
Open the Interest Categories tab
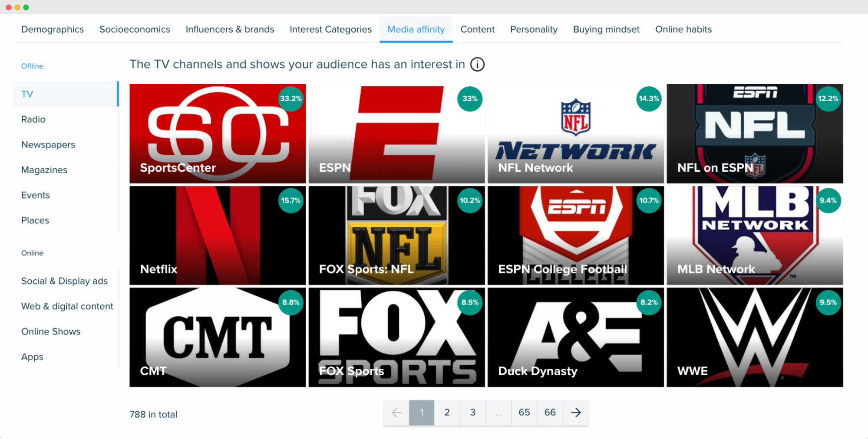[x=330, y=29]
